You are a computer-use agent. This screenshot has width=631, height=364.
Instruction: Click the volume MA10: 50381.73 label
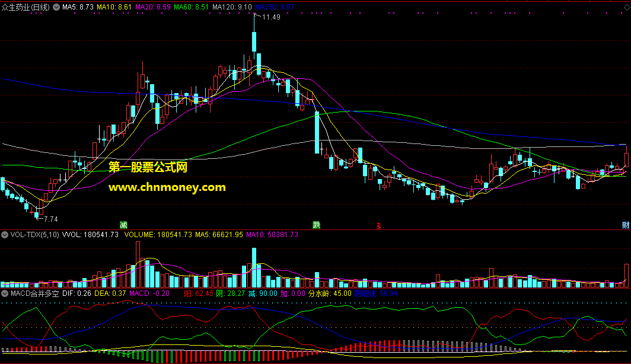(x=272, y=235)
